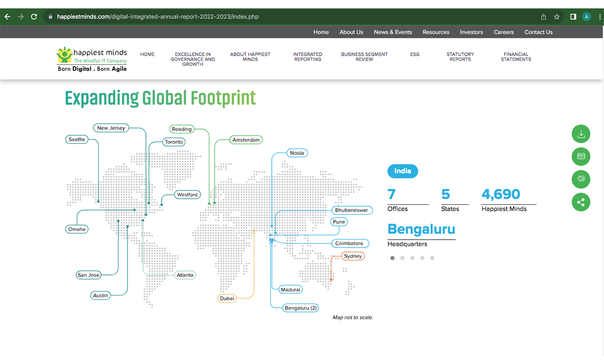Click the Amsterdam map label
The image size is (604, 364).
246,140
